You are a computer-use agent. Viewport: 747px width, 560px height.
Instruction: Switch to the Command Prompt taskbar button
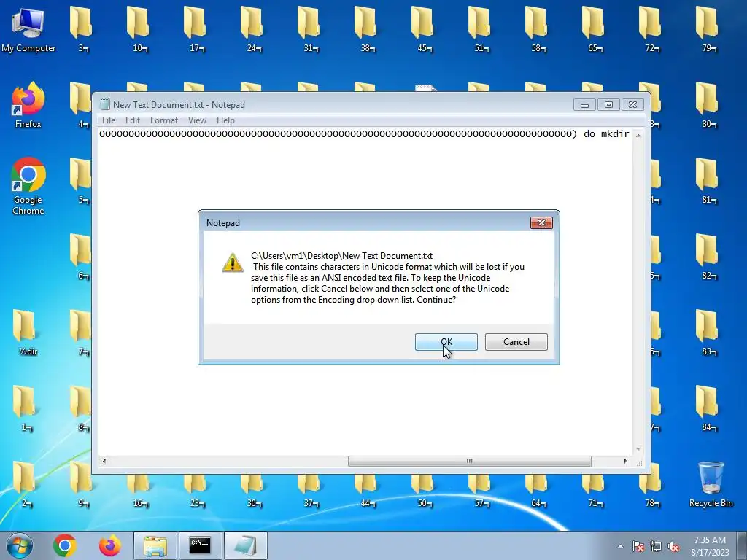coord(200,545)
